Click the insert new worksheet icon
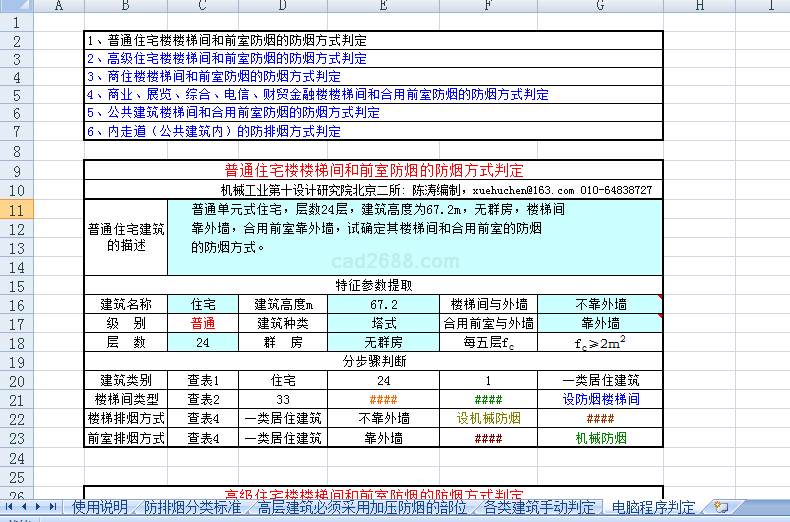 [x=721, y=507]
